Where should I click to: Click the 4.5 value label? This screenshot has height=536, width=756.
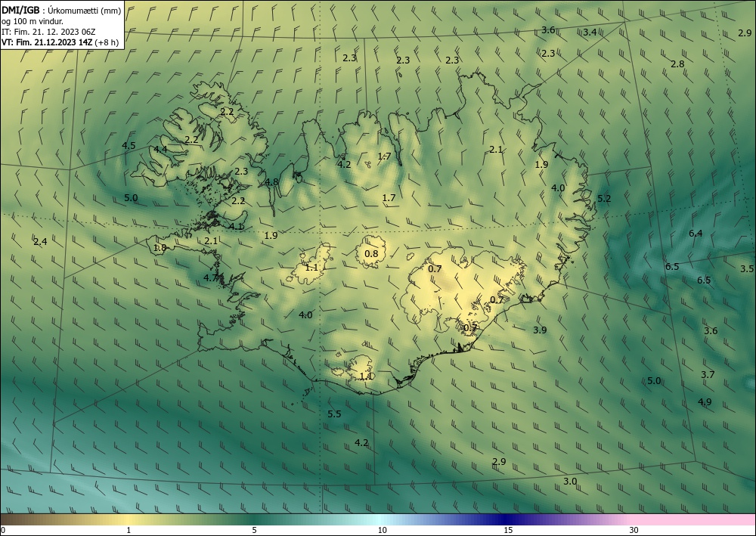point(129,146)
